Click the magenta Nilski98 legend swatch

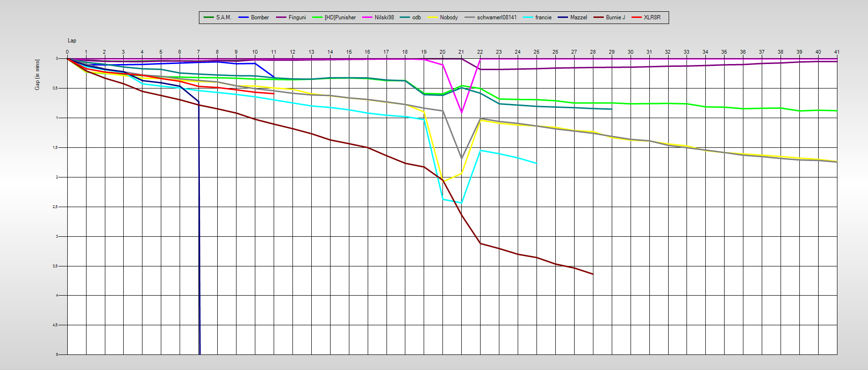point(368,17)
